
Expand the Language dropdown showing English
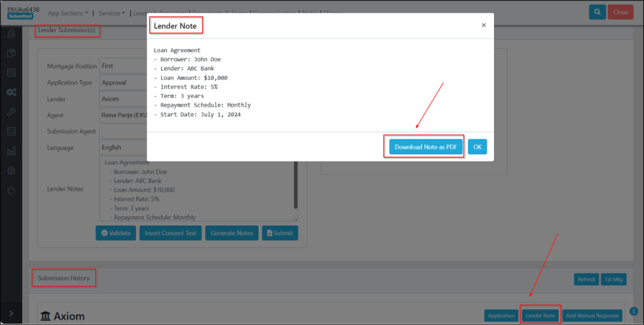coord(123,147)
